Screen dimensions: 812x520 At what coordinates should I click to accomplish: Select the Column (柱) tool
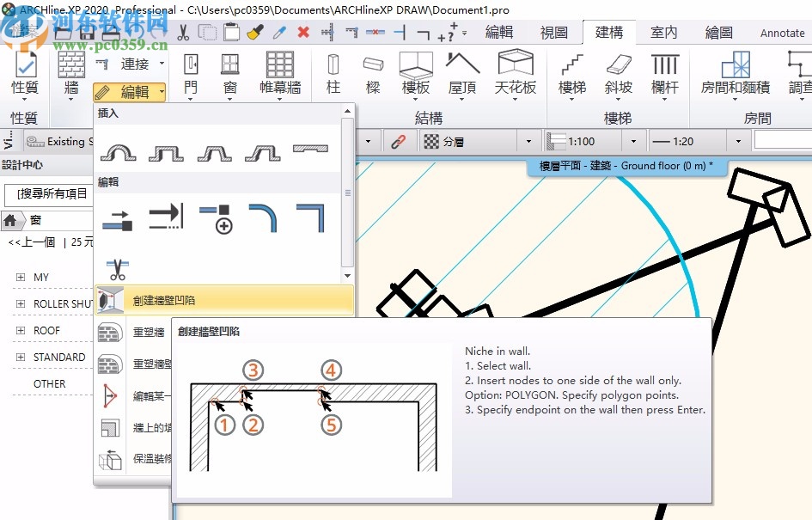(333, 75)
